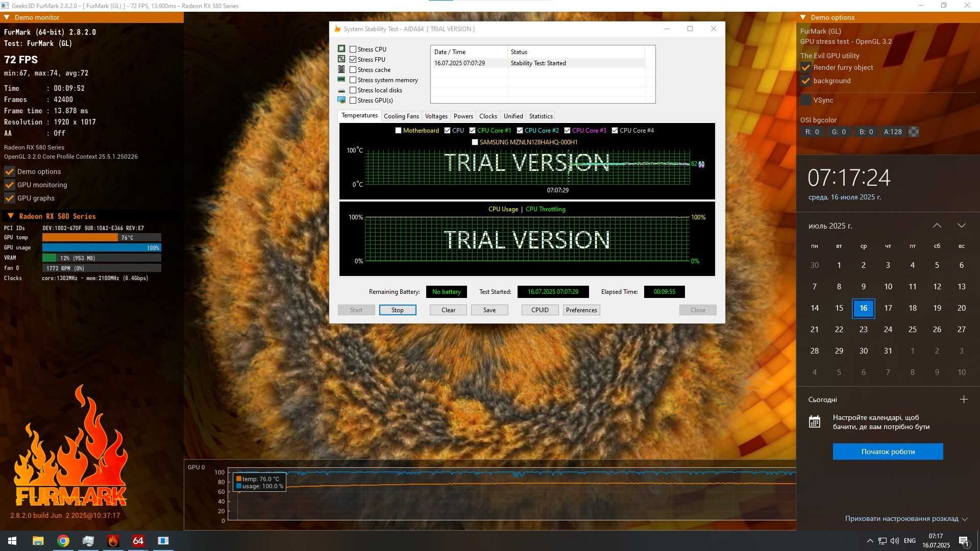
Task: Toggle VSync in Demo options
Action: coord(805,100)
